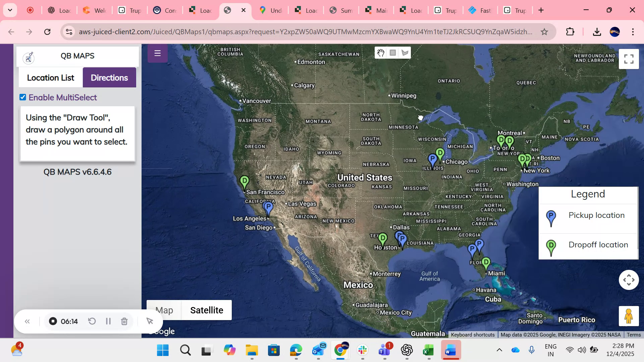Switch to the Location List tab
This screenshot has height=362, width=644.
pos(50,77)
